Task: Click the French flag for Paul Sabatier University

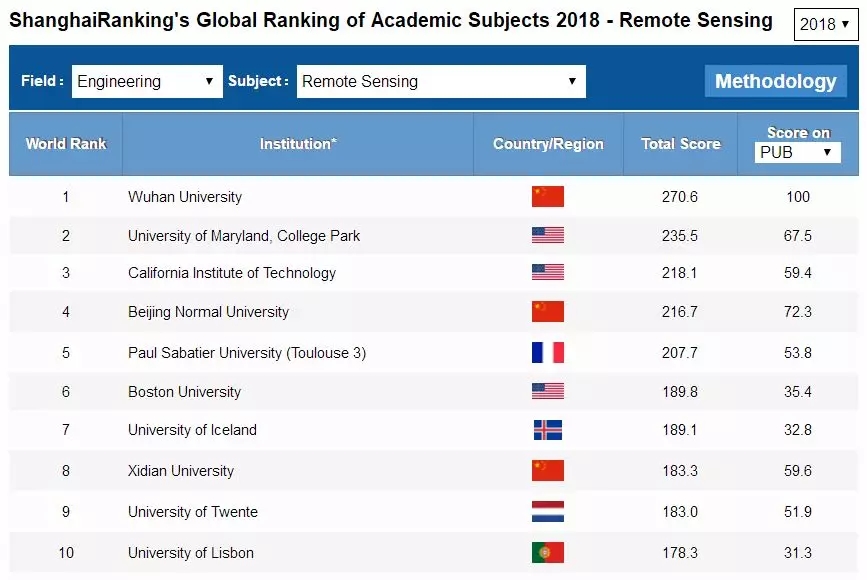Action: [x=547, y=352]
